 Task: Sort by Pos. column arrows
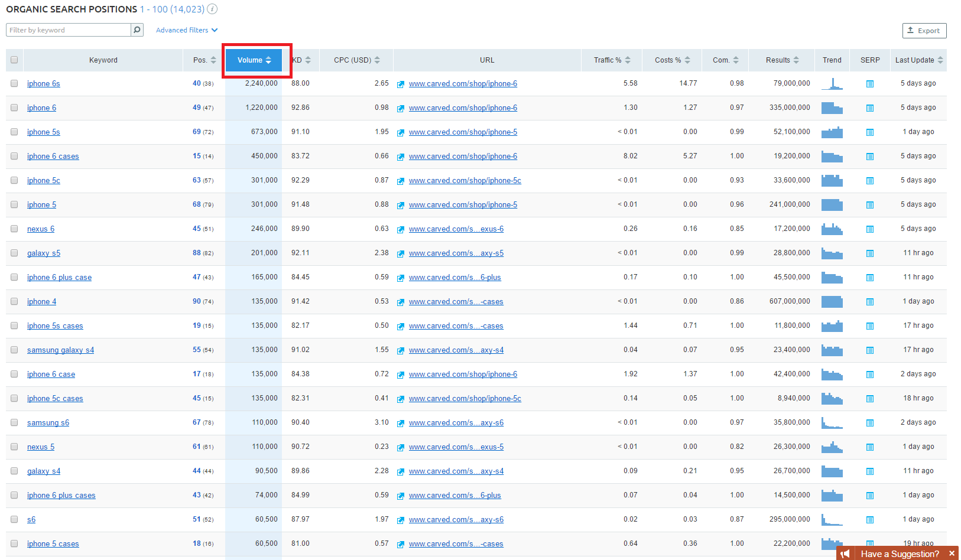tap(213, 60)
